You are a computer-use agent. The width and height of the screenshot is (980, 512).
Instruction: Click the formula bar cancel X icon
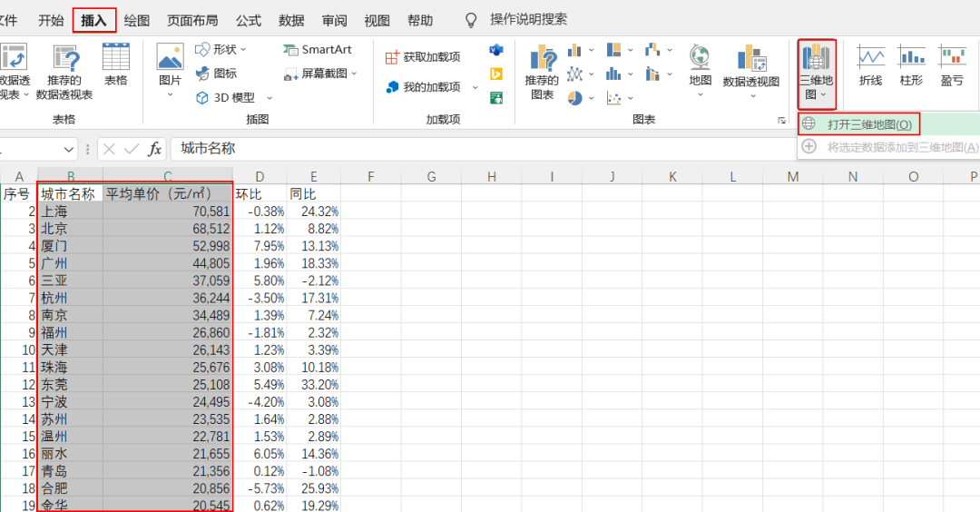coord(109,149)
